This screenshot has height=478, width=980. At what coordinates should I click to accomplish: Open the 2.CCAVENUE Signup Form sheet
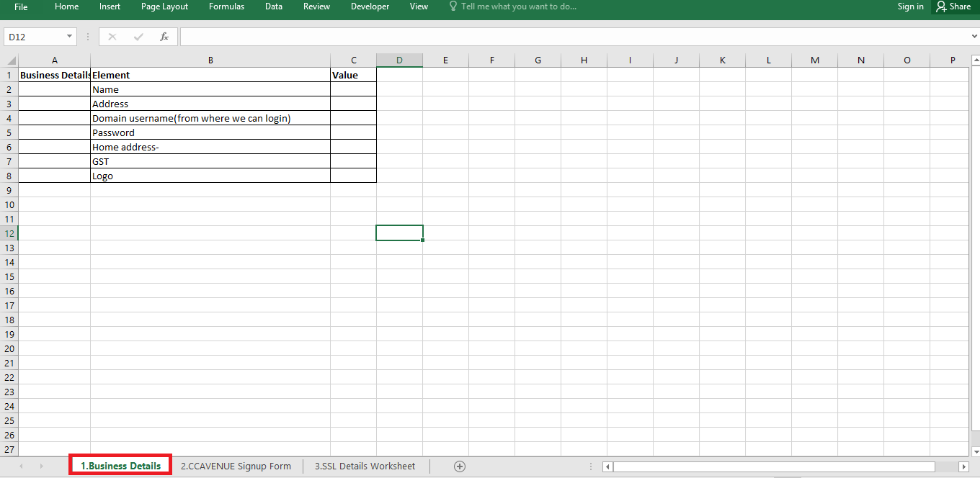(x=236, y=466)
